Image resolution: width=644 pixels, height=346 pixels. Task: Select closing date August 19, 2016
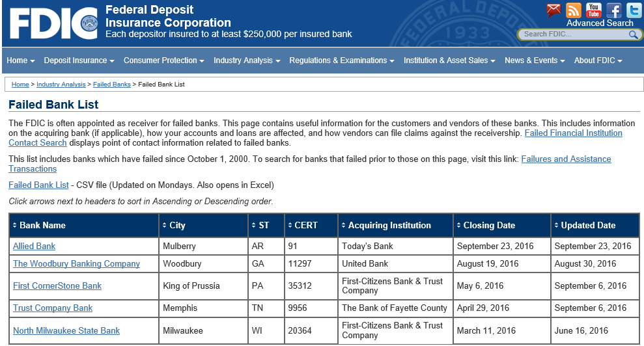point(501,264)
